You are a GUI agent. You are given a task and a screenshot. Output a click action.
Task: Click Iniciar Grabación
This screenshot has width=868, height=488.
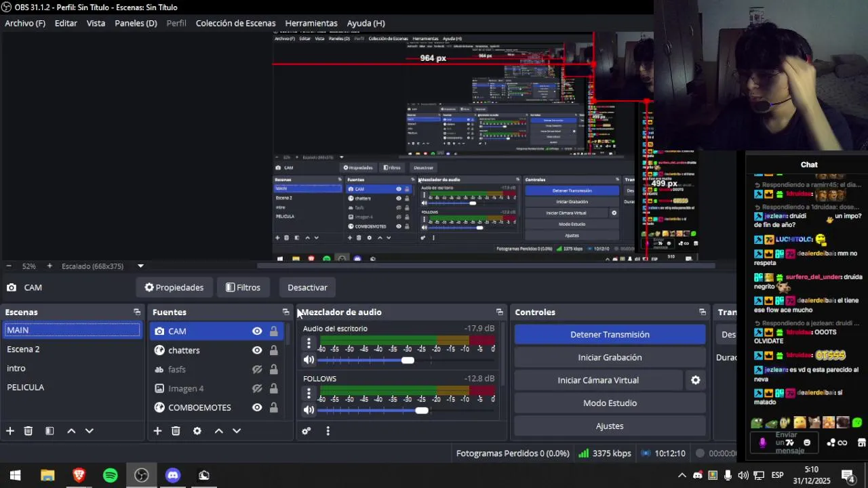(x=610, y=357)
